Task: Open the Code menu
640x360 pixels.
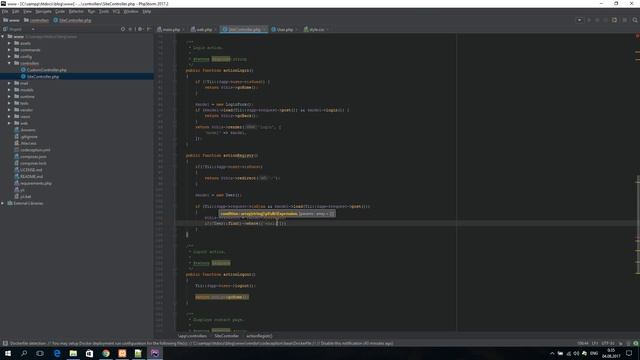Action: coord(60,11)
